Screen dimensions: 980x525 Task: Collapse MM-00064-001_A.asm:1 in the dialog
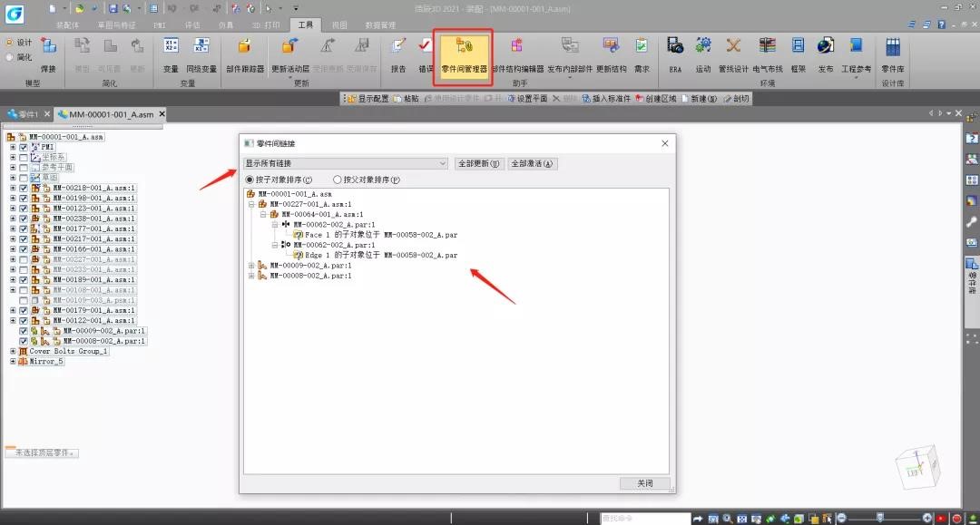coord(263,214)
